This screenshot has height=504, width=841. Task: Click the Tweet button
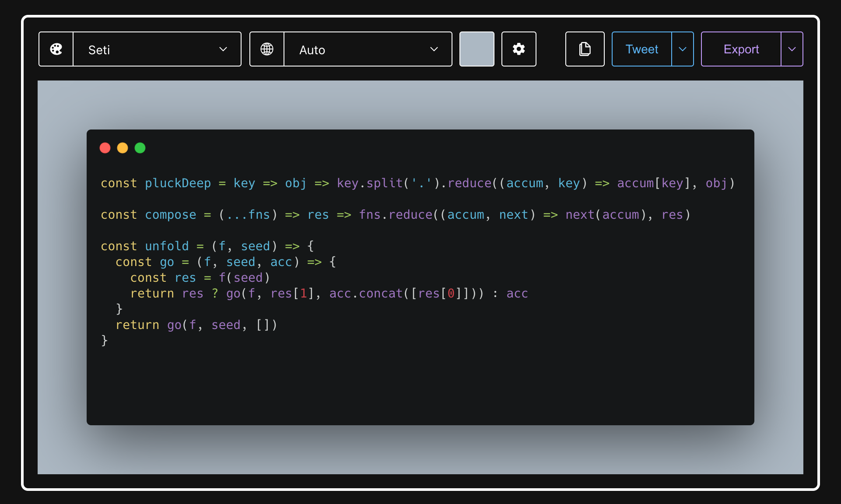(641, 49)
